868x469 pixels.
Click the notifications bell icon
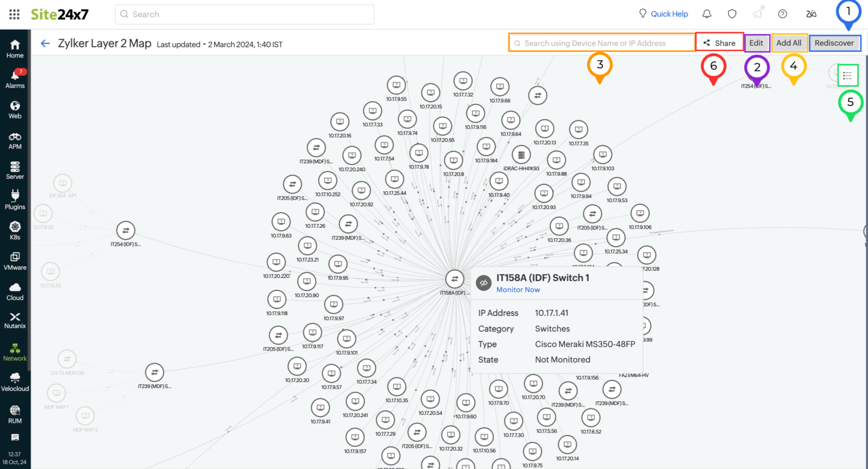(707, 14)
